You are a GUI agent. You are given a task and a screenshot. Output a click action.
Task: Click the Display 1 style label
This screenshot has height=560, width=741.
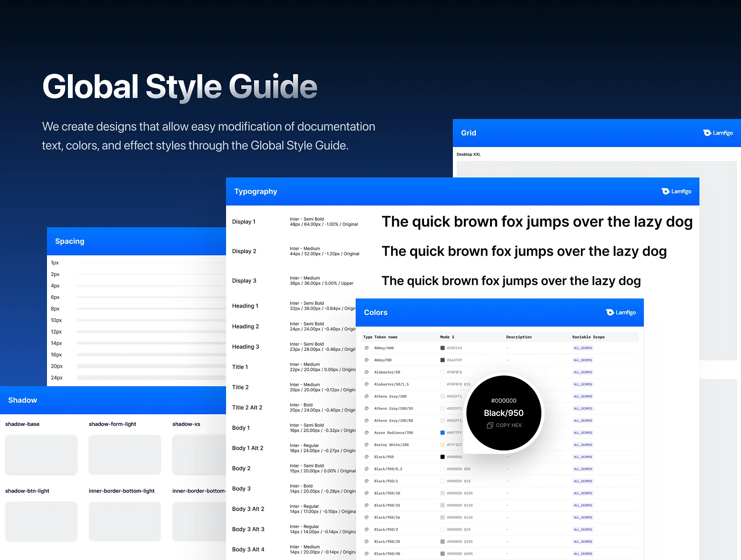[244, 222]
